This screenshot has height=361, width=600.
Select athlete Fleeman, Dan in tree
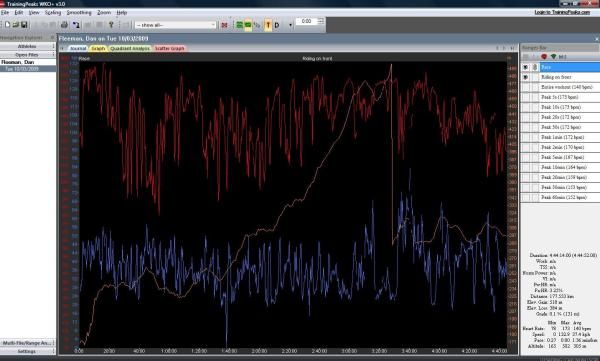18,62
